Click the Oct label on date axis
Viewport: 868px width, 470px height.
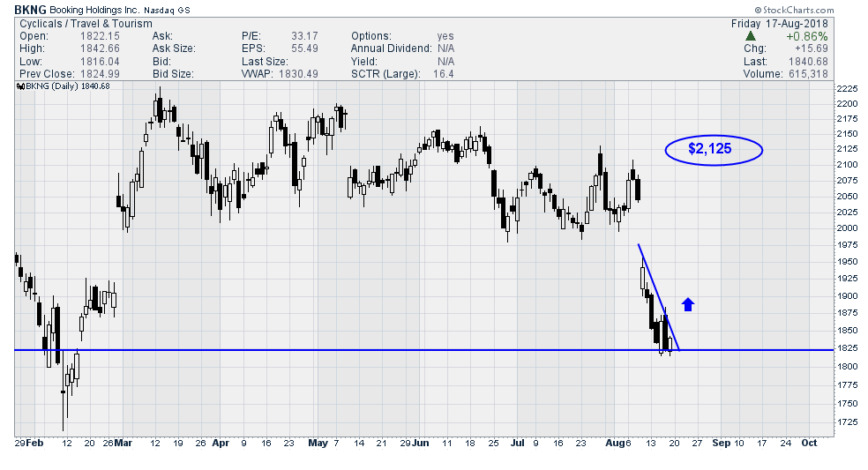tap(809, 443)
